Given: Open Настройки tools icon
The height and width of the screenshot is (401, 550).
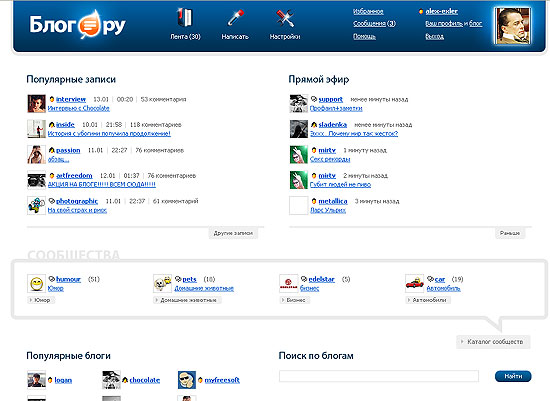Looking at the screenshot, I should [284, 18].
